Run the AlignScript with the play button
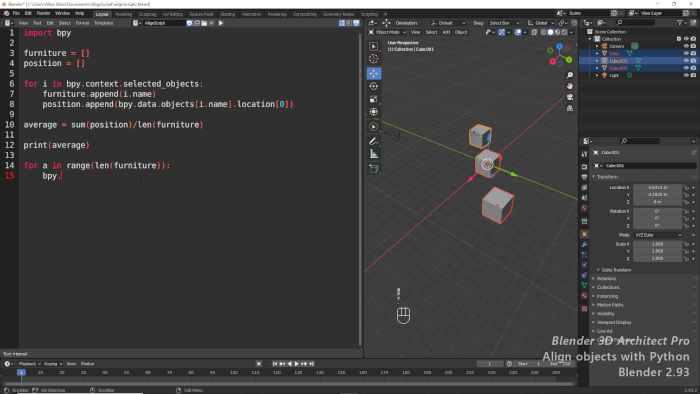This screenshot has height=394, width=700. (221, 23)
